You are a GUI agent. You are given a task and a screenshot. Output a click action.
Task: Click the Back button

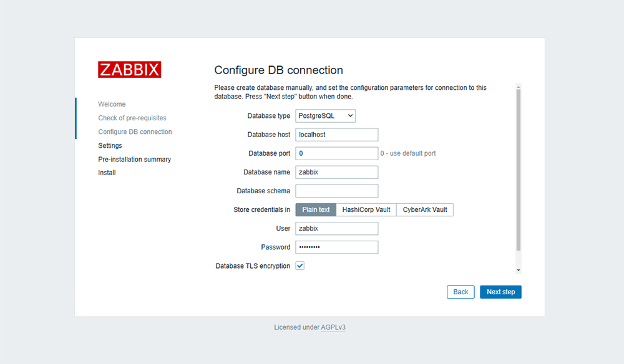[461, 292]
